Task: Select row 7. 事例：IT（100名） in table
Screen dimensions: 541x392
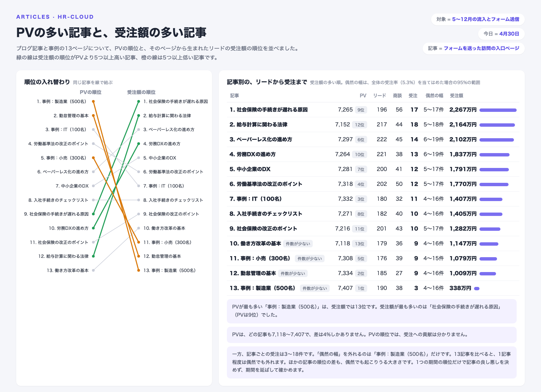Action: tap(373, 199)
